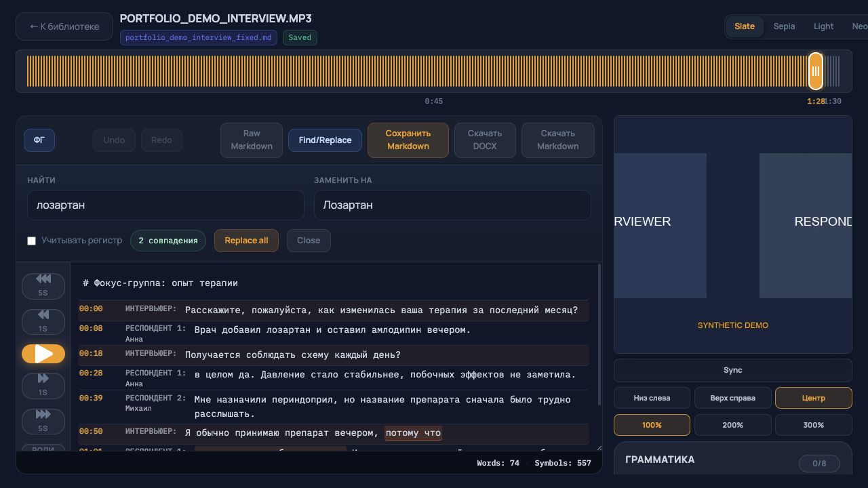The height and width of the screenshot is (488, 868).
Task: Rewind 1 second with the double-arrow button
Action: 43,322
